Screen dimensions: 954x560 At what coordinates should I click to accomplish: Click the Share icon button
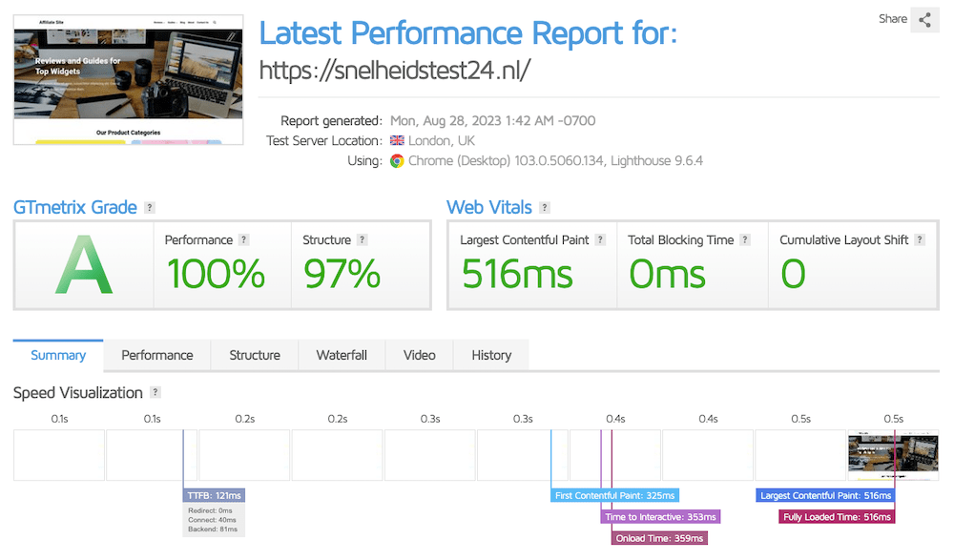[924, 19]
